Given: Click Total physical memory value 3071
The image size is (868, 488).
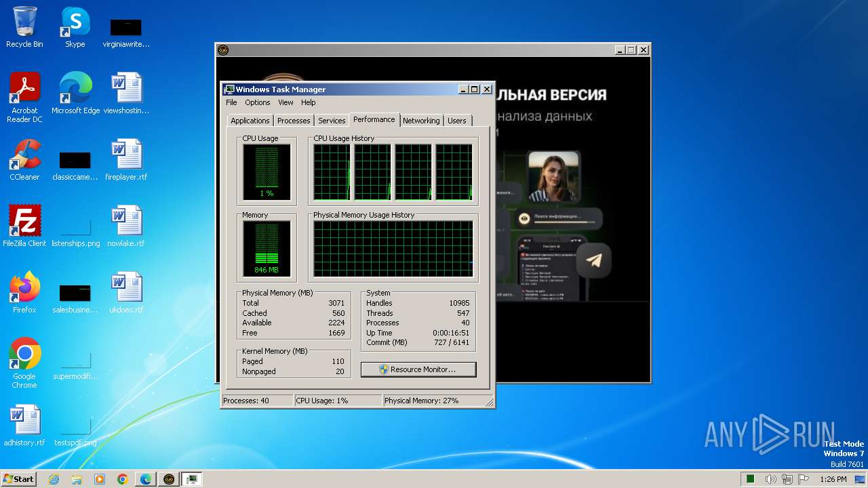Looking at the screenshot, I should point(336,303).
